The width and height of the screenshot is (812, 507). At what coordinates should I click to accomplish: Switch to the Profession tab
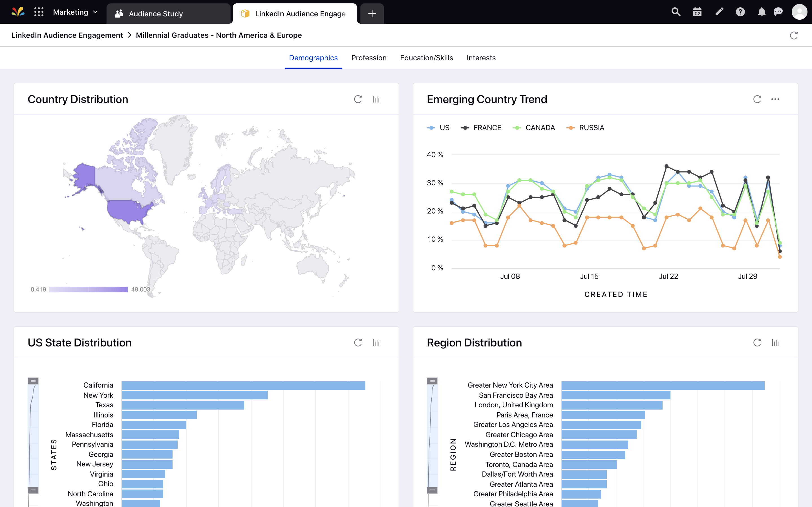tap(369, 58)
